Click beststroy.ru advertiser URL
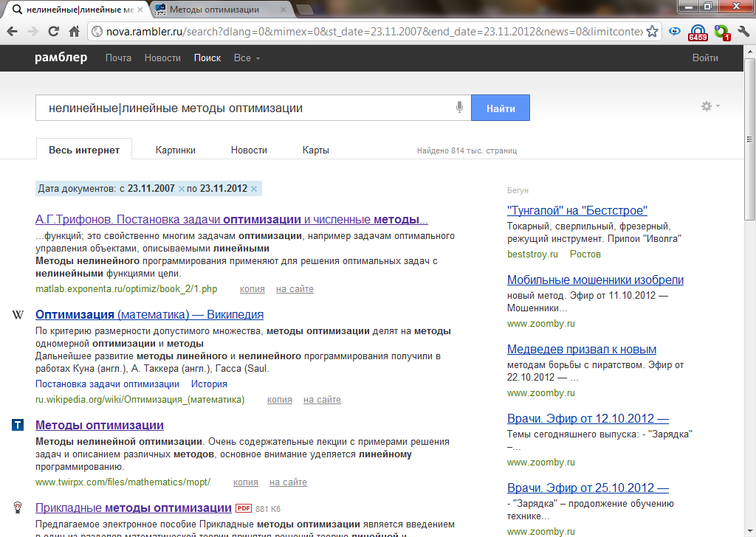The image size is (756, 537). point(532,254)
